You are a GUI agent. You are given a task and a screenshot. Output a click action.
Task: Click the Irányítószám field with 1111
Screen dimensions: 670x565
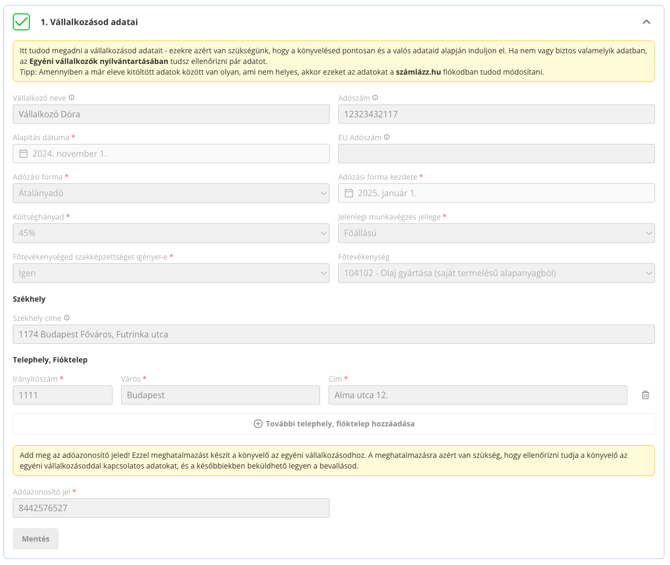pyautogui.click(x=63, y=395)
